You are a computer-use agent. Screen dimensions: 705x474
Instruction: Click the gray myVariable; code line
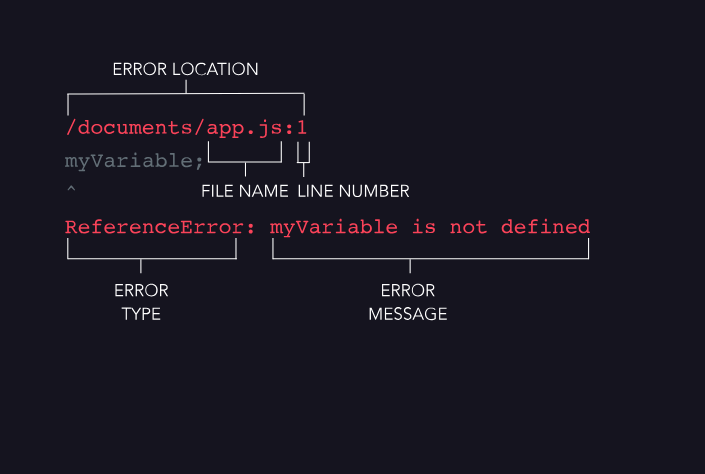pos(134,160)
